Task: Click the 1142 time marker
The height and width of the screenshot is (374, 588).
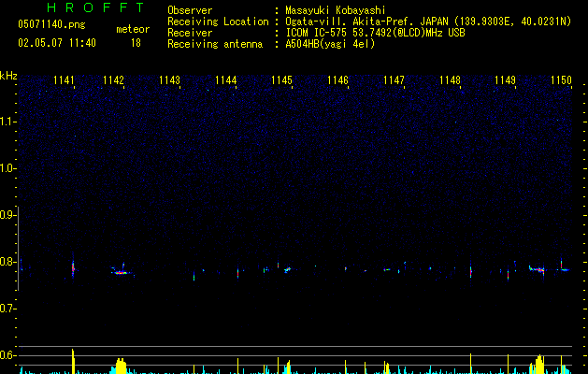Action: point(113,80)
